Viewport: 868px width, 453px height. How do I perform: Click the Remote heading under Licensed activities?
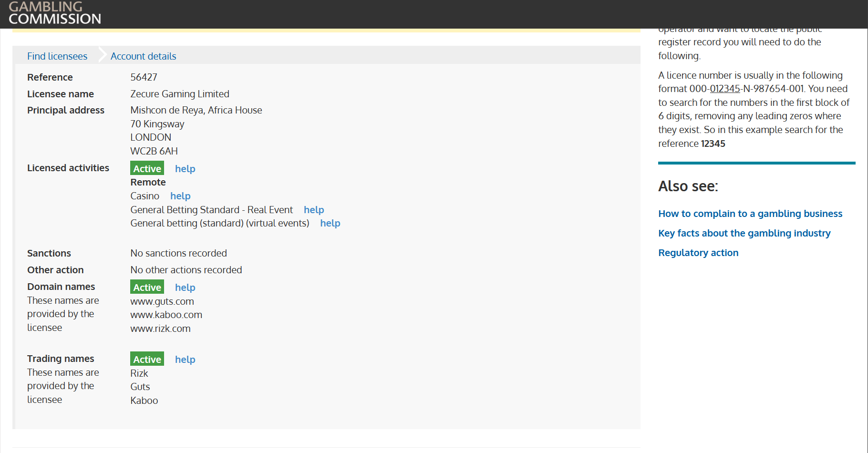(x=148, y=182)
